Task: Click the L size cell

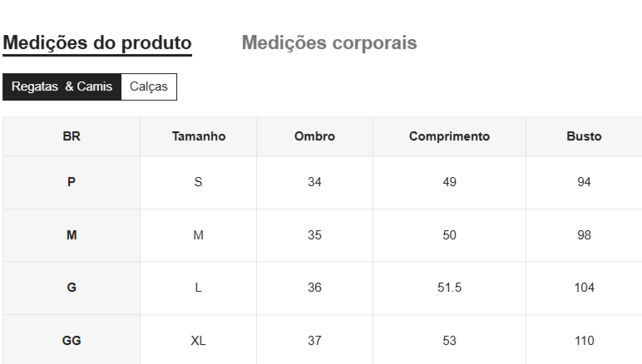Action: 199,288
